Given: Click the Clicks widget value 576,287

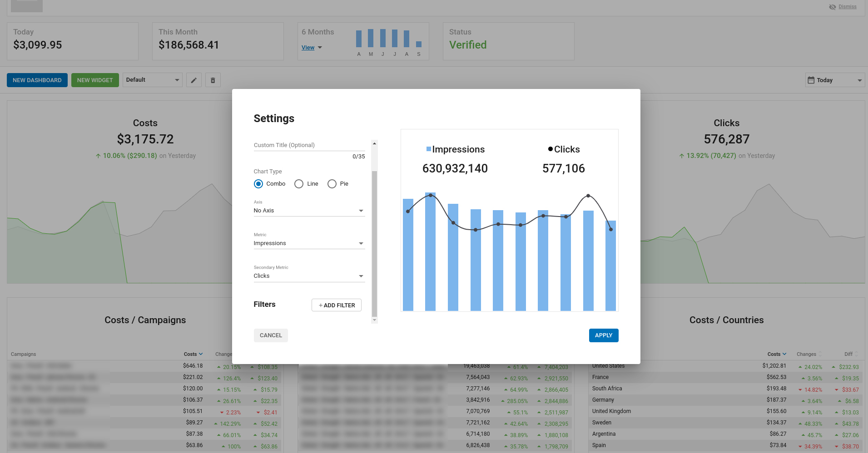Looking at the screenshot, I should point(727,139).
